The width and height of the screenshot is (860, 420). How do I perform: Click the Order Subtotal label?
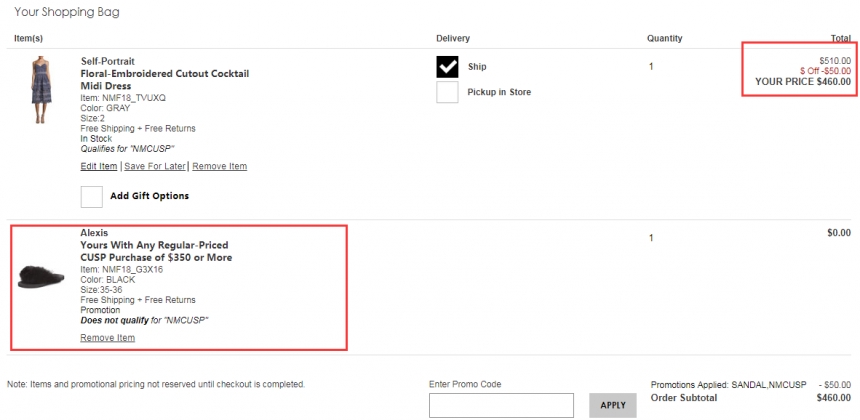(683, 398)
